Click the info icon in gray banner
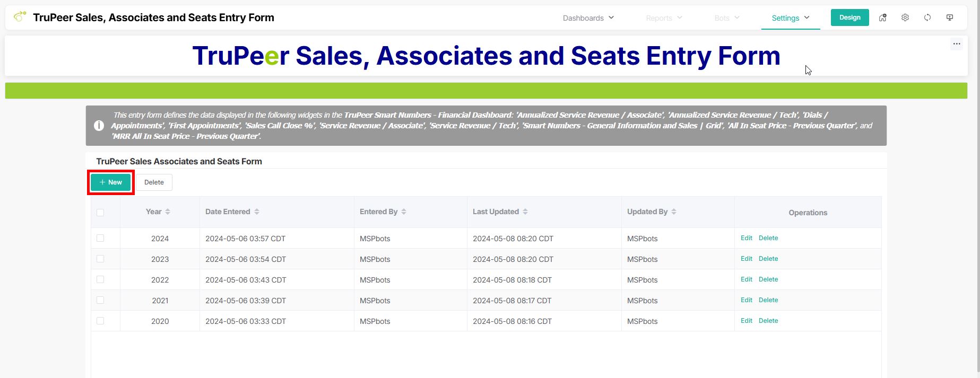The image size is (980, 378). pos(99,126)
